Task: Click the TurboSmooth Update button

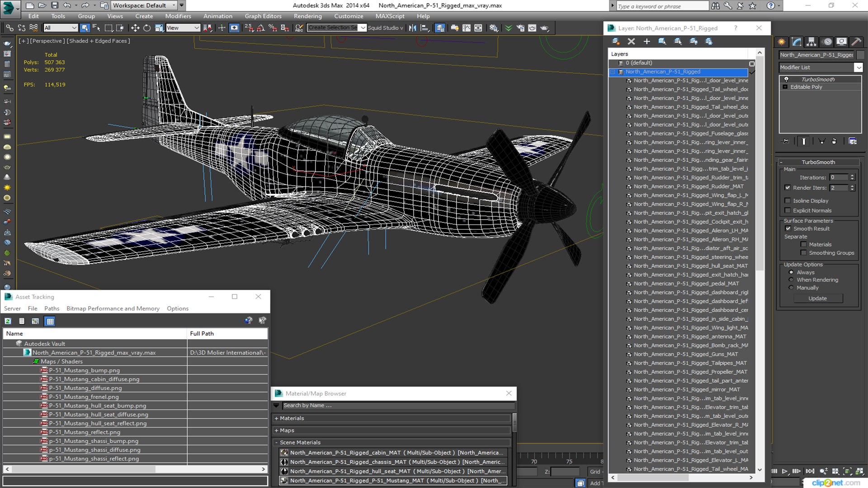Action: [817, 299]
